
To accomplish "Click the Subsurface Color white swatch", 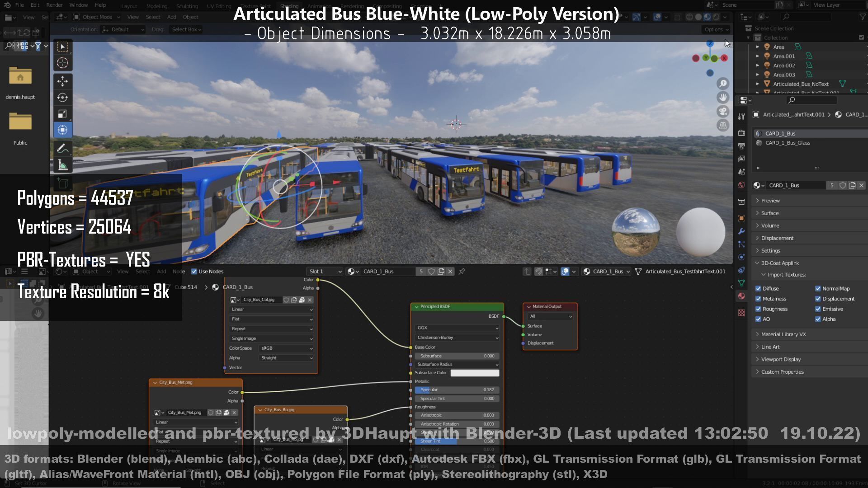I will [x=475, y=373].
